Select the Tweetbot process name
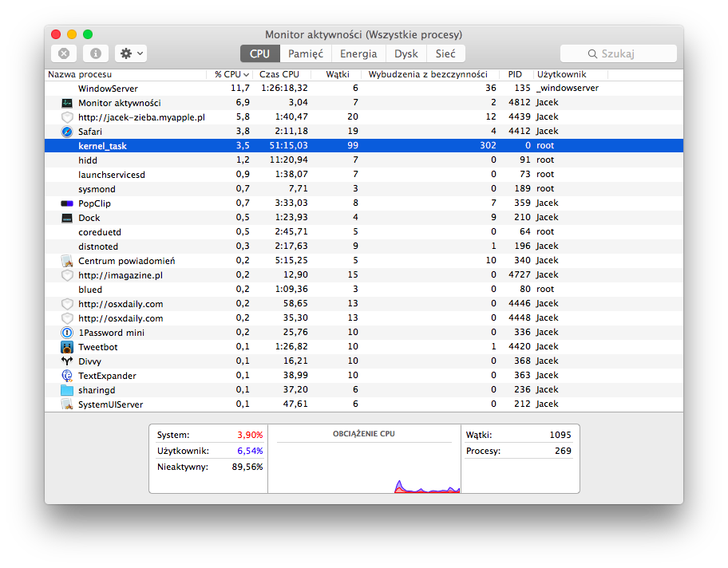 click(98, 347)
